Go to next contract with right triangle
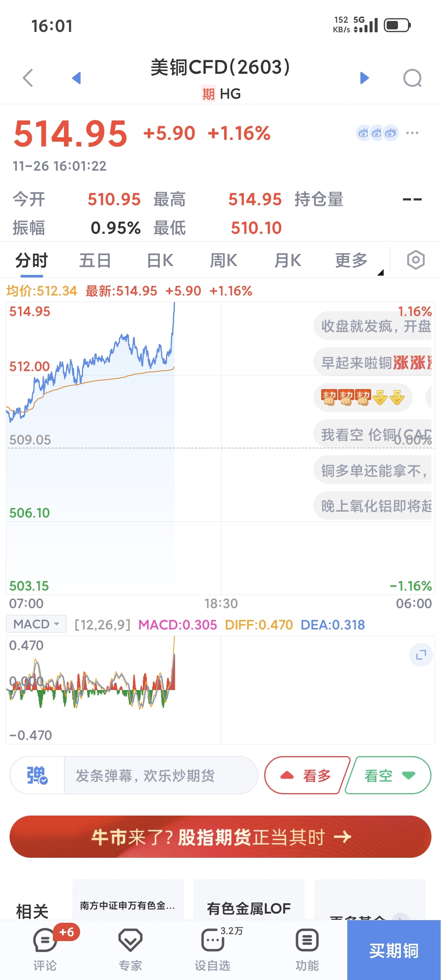The height and width of the screenshot is (980, 441). tap(365, 78)
